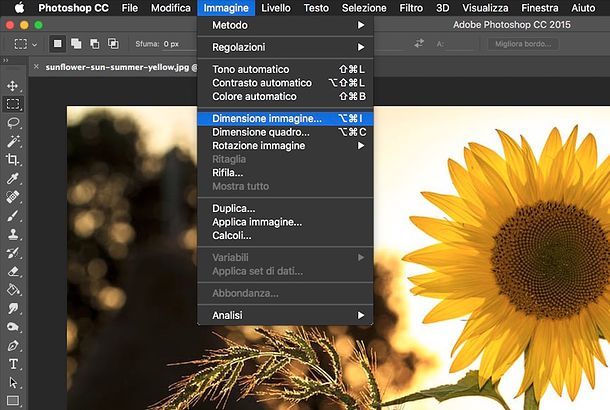Select the Eyedropper tool
This screenshot has height=410, width=610.
[13, 178]
